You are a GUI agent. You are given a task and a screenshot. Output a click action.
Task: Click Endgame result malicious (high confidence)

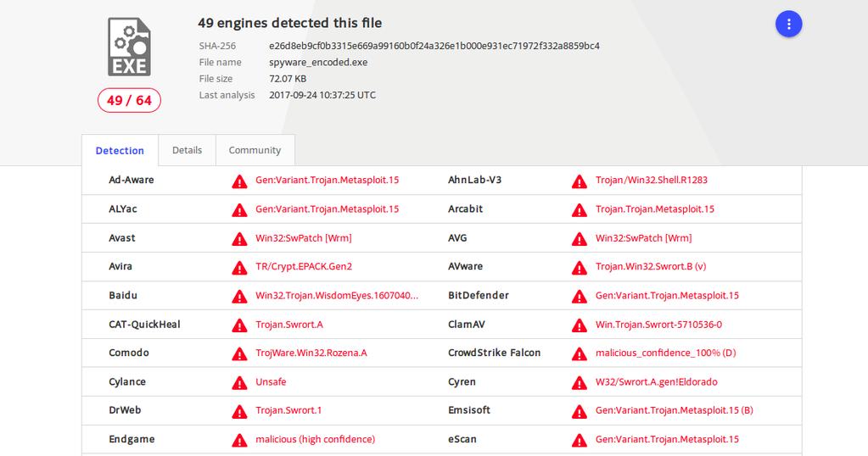point(315,439)
